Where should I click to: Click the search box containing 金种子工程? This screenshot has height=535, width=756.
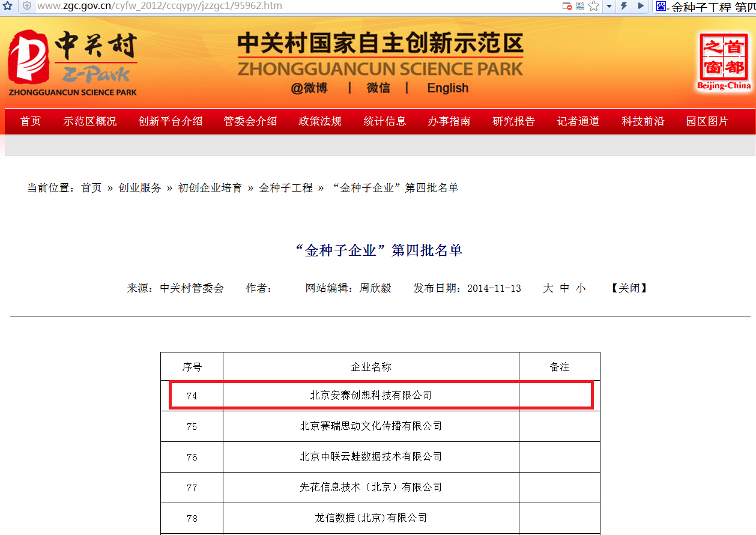point(713,7)
